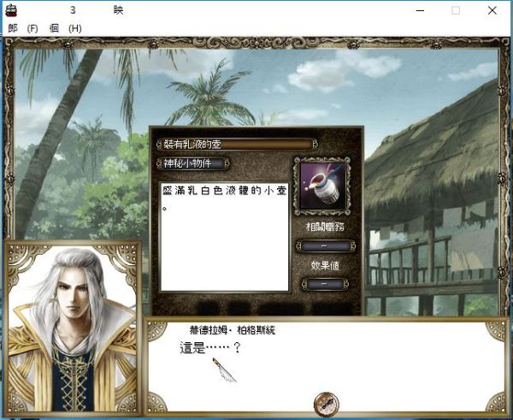Click the speaker name above the dialogue
This screenshot has height=420, width=513.
tap(233, 330)
